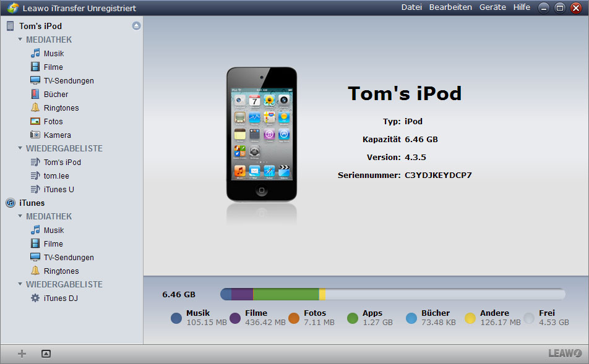Image resolution: width=589 pixels, height=364 pixels.
Task: Click the 436.42 MB Filme size value
Action: coord(265,323)
